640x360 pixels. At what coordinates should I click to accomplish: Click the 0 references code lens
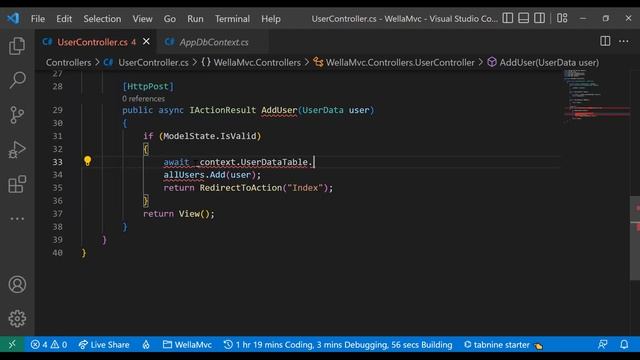[143, 98]
